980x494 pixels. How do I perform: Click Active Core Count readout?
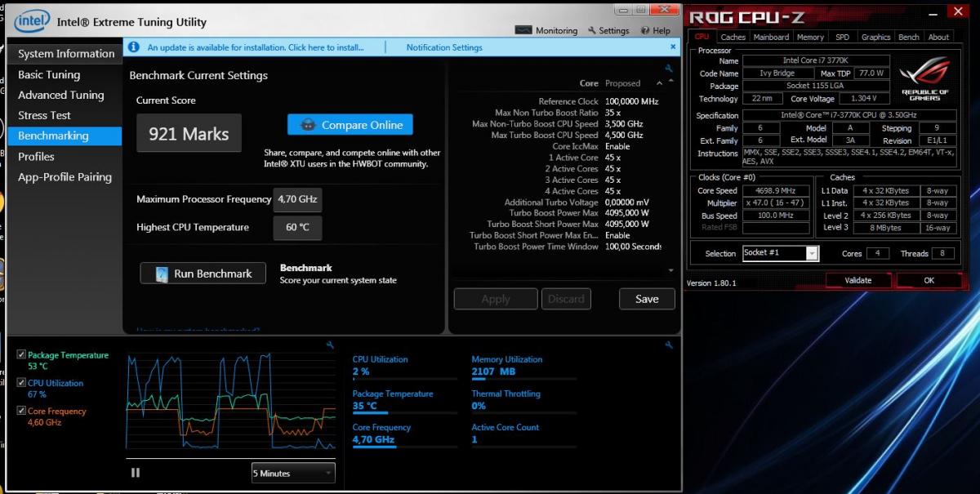474,440
